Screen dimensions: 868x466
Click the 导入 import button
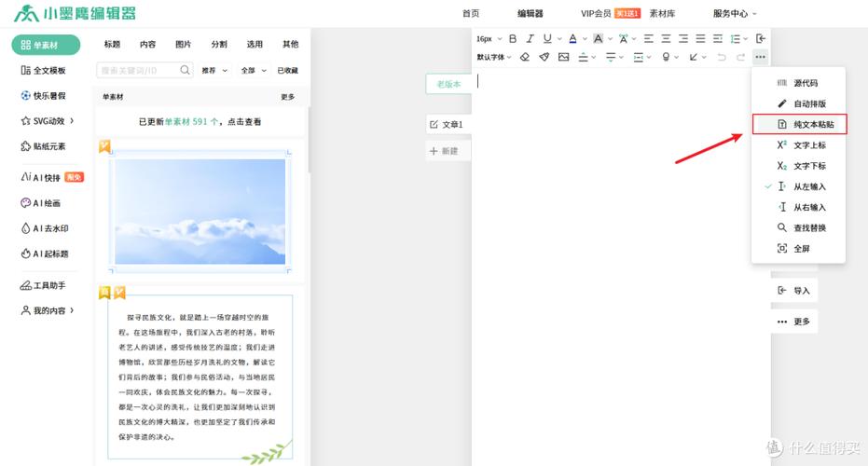coord(794,291)
